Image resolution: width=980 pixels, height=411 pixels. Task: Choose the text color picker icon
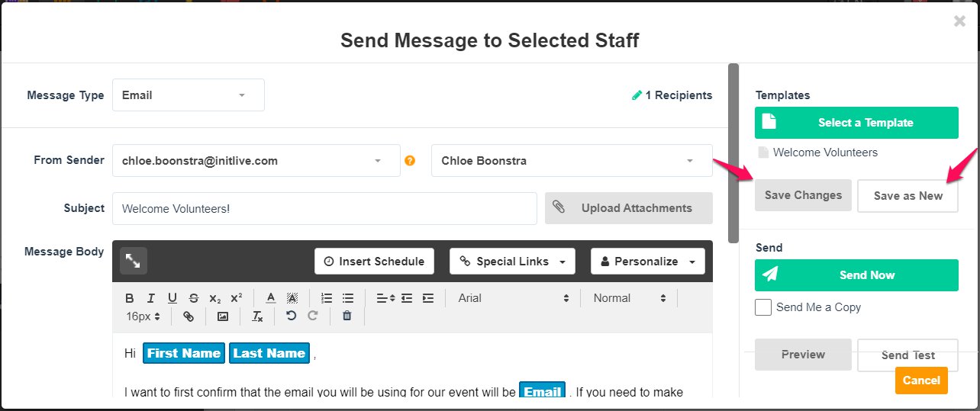click(x=271, y=298)
